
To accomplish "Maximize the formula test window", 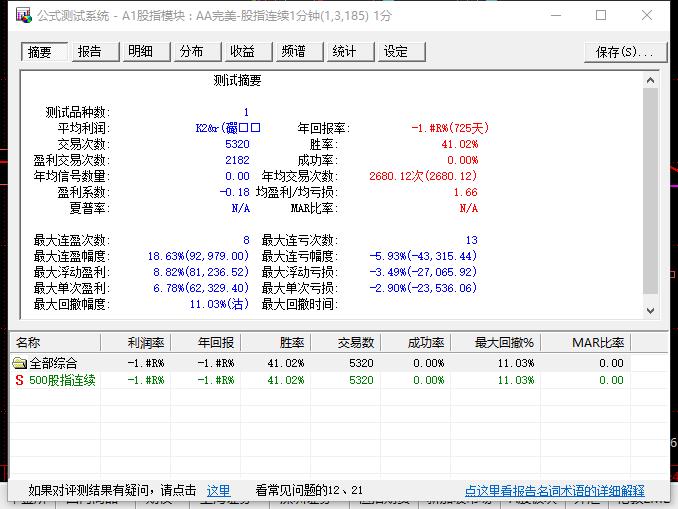I will tap(601, 16).
